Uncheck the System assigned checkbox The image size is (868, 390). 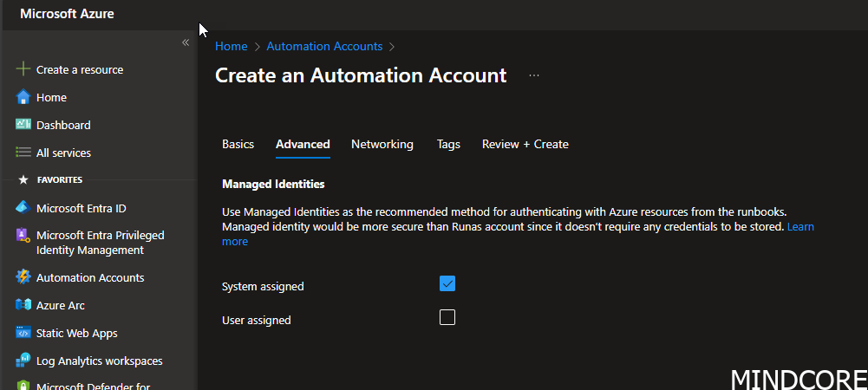[x=447, y=283]
